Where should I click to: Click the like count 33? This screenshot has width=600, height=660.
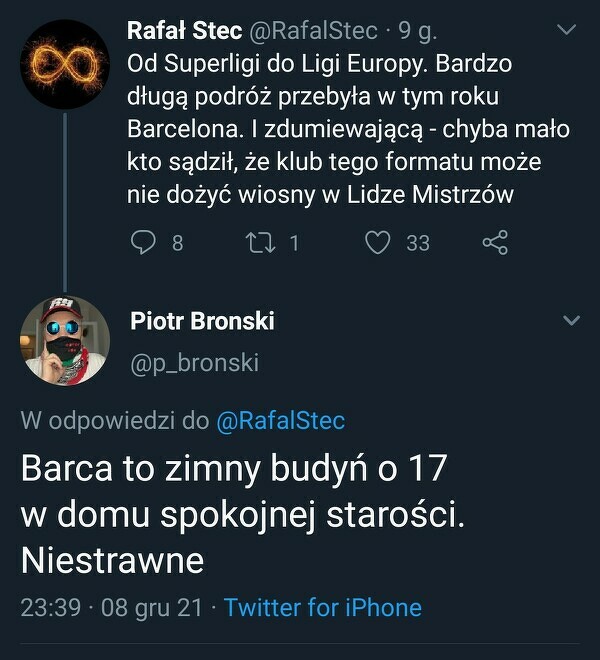417,242
